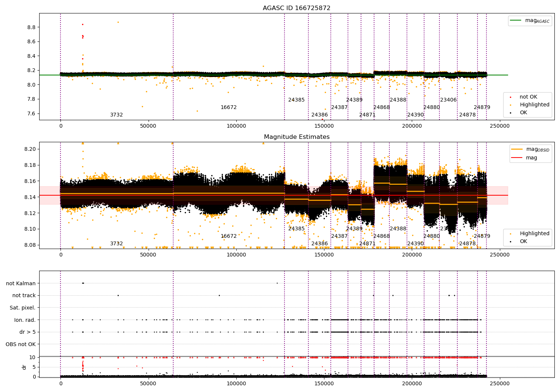This screenshot has height=392, width=560.
Task: Click x-axis tick 150000 in middle plot
Action: click(x=324, y=255)
